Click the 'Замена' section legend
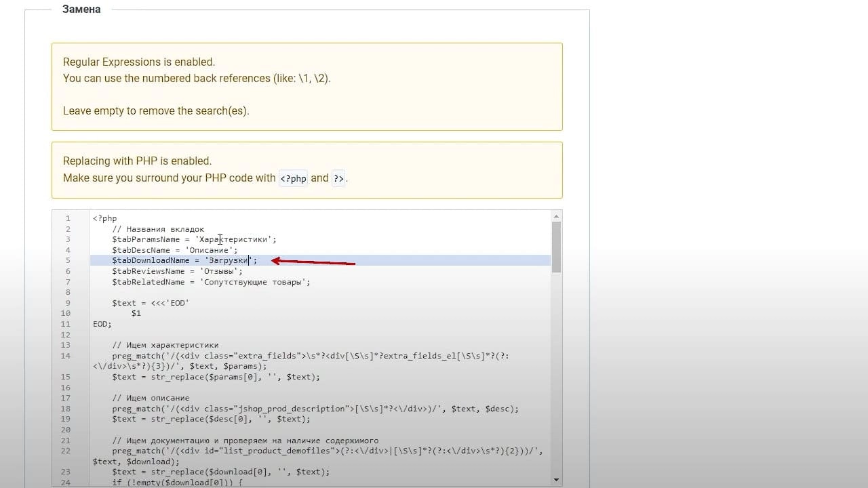The width and height of the screenshot is (868, 488). (81, 9)
